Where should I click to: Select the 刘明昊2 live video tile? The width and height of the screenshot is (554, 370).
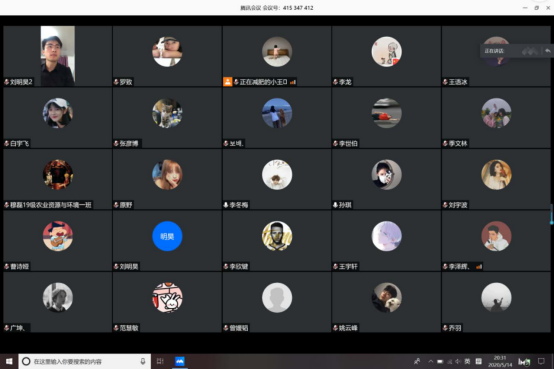click(x=58, y=56)
